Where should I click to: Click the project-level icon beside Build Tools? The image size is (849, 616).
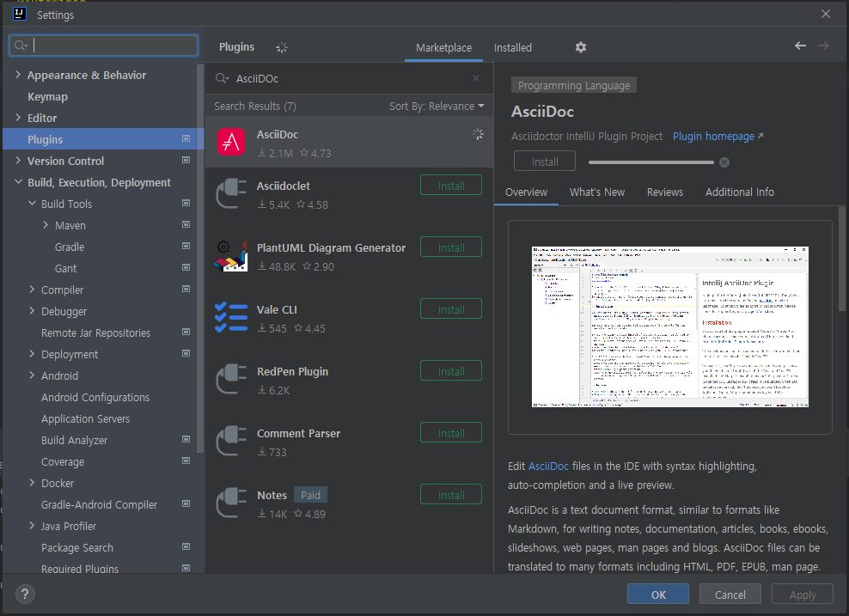coord(186,203)
